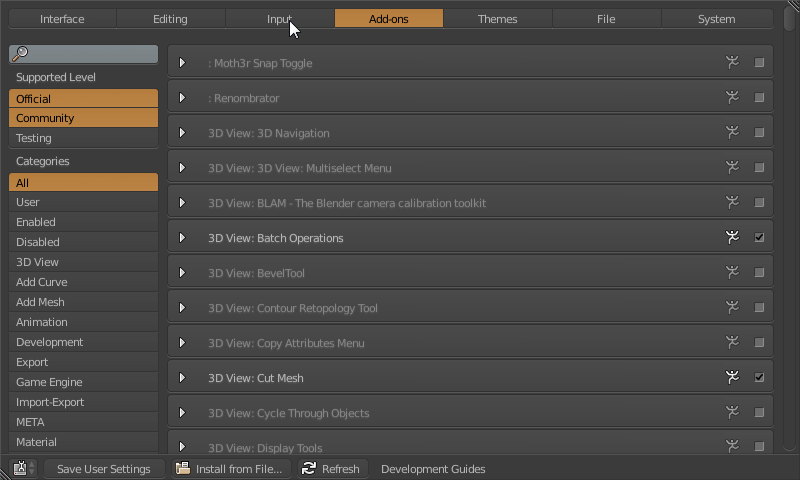Click community icon on Renombrator row
Viewport: 800px width, 480px height.
point(733,98)
